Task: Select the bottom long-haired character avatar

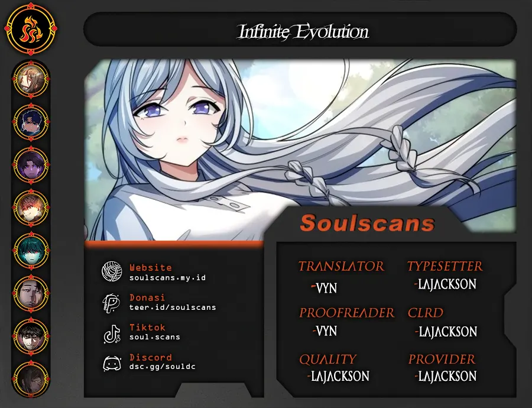Action: (x=31, y=379)
